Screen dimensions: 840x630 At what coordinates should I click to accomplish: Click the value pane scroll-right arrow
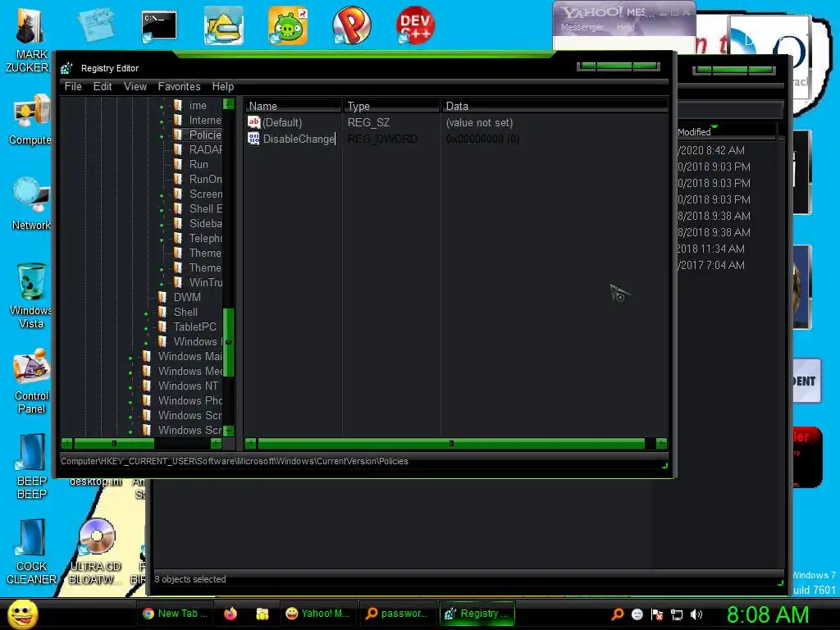coord(662,443)
